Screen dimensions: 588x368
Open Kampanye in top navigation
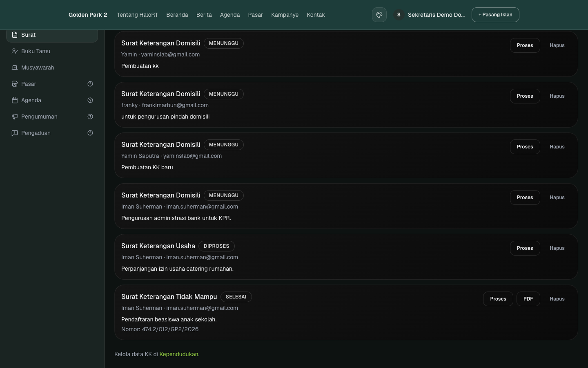coord(285,15)
